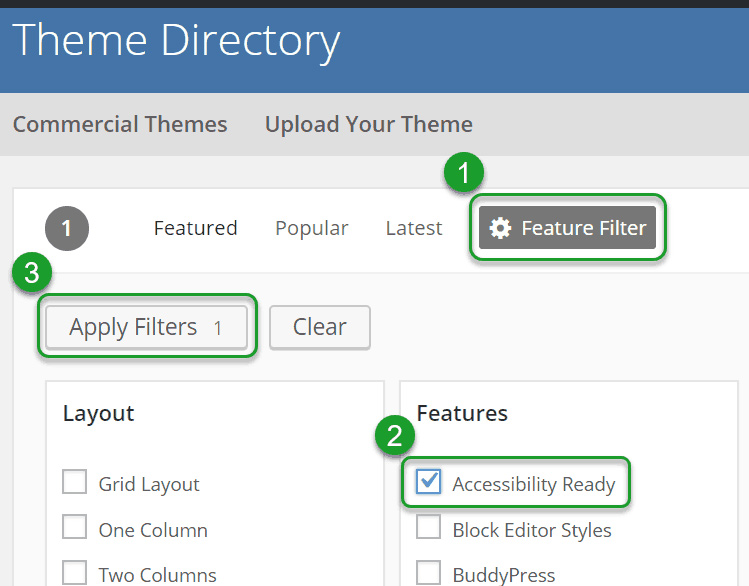Click the Theme Directory heading
749x586 pixels.
[176, 41]
